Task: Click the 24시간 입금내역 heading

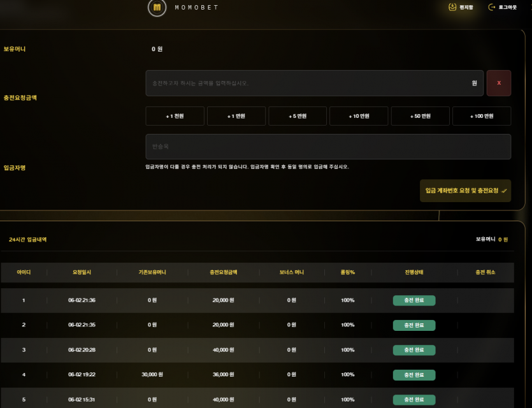Action: coord(28,240)
